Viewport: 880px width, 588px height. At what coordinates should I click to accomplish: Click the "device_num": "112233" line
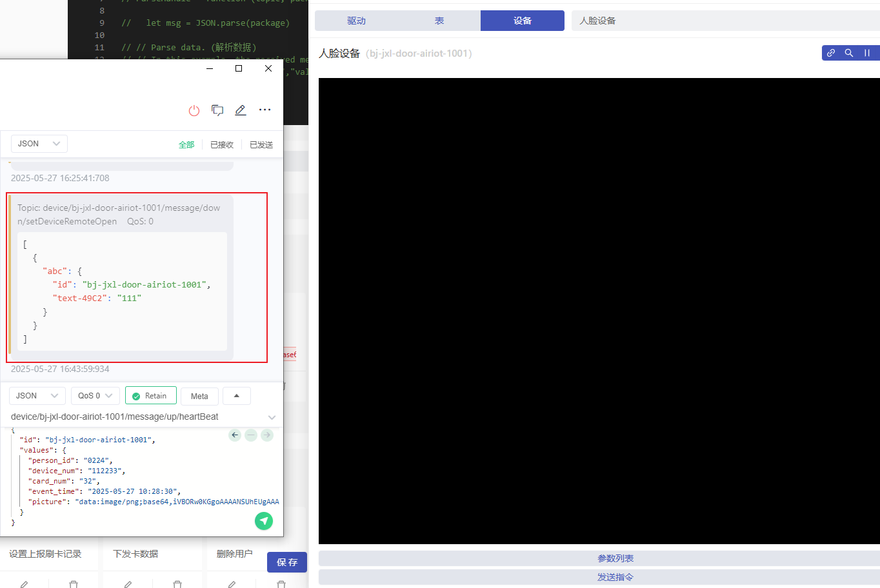pos(77,471)
